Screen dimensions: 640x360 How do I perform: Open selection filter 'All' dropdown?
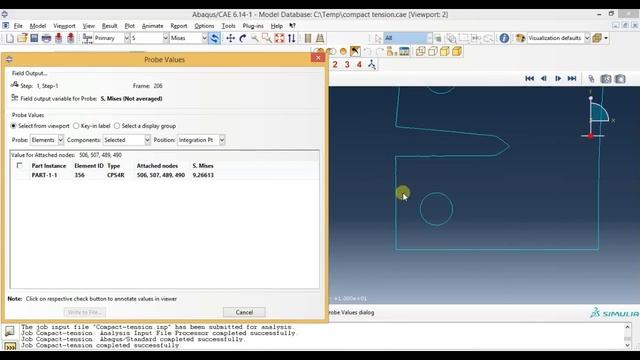point(408,38)
